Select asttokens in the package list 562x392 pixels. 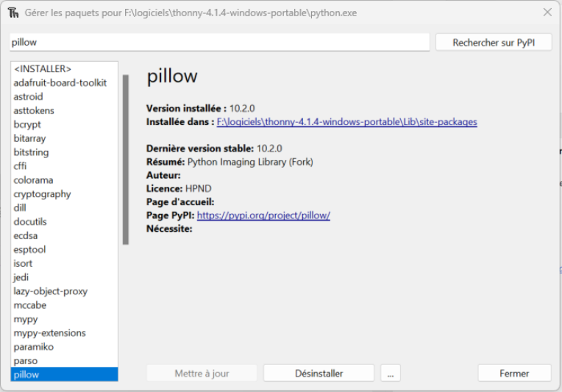point(64,111)
